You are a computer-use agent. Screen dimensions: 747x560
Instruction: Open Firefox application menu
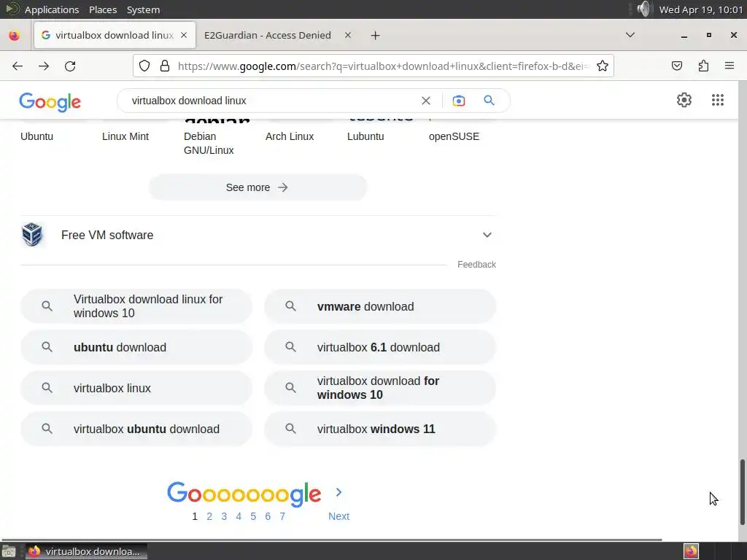729,66
